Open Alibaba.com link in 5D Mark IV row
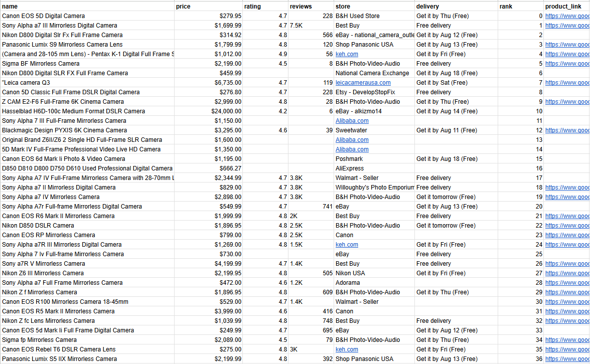This screenshot has width=590, height=364. coord(352,149)
